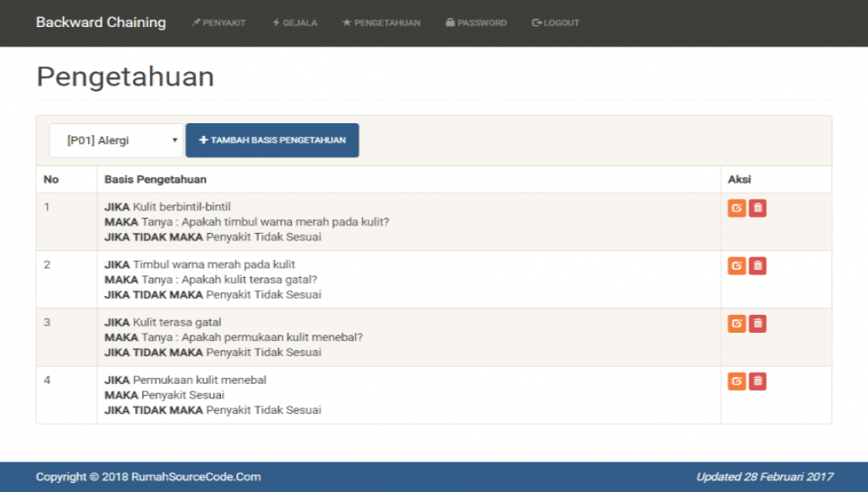Open the Password menu item
This screenshot has height=492, width=868.
click(x=476, y=22)
